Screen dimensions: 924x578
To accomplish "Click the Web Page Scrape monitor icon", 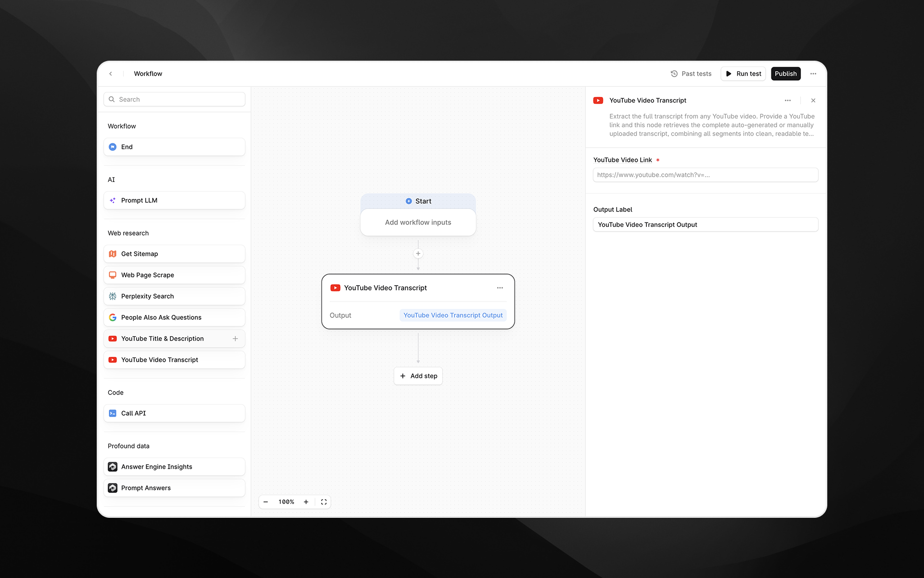I will tap(113, 275).
